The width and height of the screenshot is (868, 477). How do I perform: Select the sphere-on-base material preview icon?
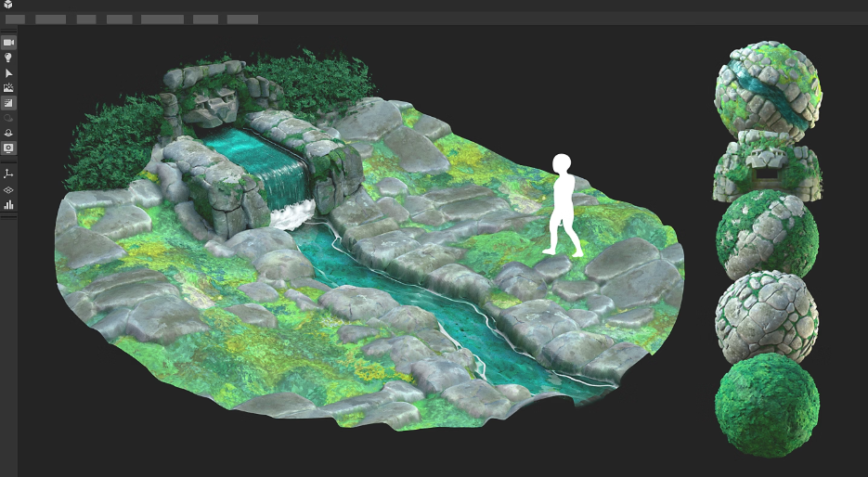[8, 133]
